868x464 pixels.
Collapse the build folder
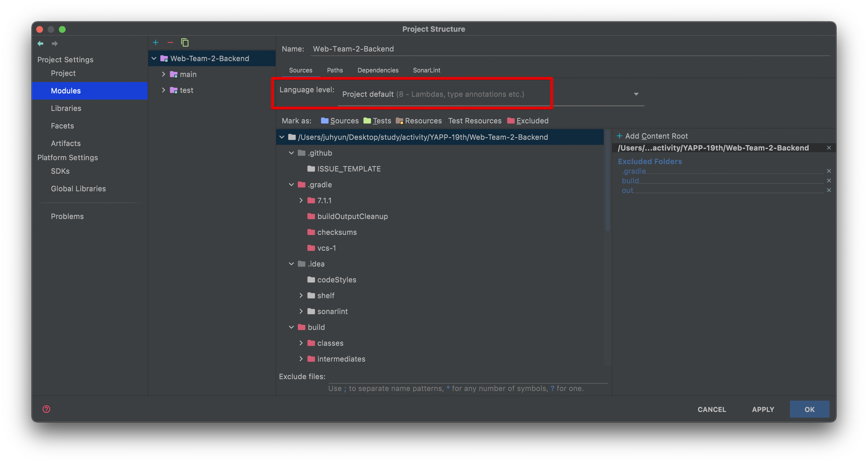tap(291, 327)
